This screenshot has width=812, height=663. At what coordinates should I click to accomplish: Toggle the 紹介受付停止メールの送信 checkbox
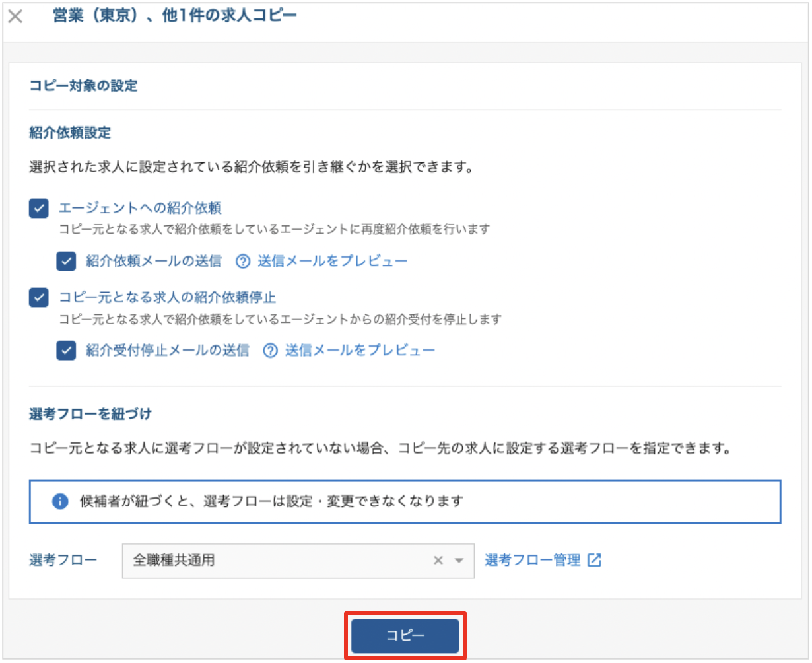pos(66,351)
